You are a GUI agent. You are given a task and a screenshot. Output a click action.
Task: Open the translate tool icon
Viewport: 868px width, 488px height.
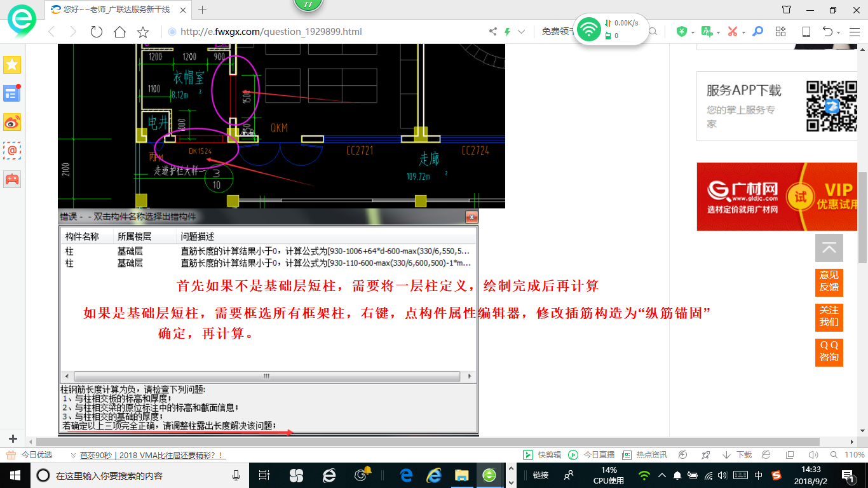(707, 32)
